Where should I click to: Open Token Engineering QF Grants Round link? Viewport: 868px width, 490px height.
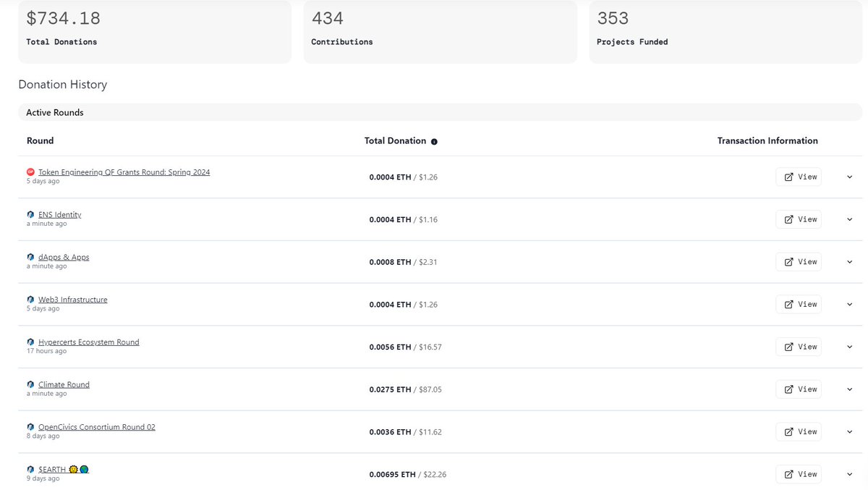coord(124,172)
